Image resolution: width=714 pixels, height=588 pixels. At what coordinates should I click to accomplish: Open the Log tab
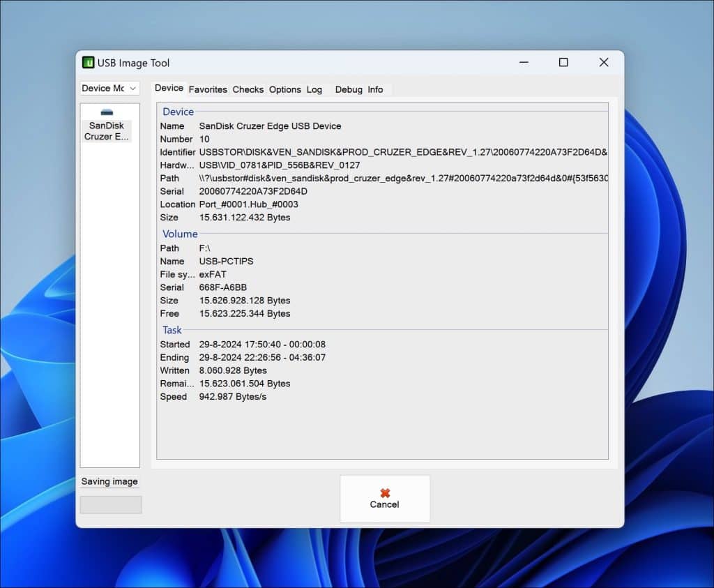click(x=314, y=90)
